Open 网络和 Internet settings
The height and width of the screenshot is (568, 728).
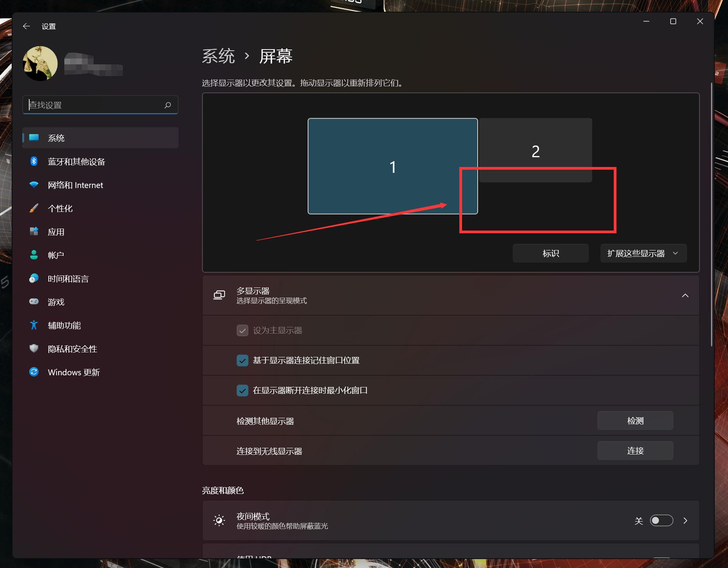tap(75, 185)
